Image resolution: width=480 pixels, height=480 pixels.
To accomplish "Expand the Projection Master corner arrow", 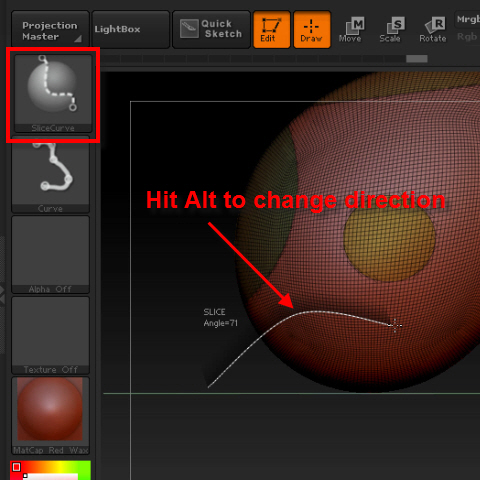I will (78, 39).
